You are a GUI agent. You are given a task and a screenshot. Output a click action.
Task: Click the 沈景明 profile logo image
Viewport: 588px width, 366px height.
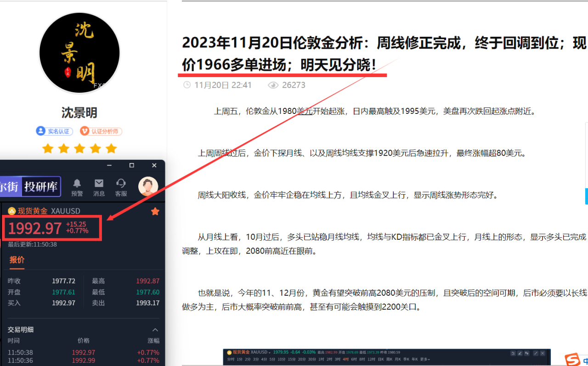pos(79,53)
